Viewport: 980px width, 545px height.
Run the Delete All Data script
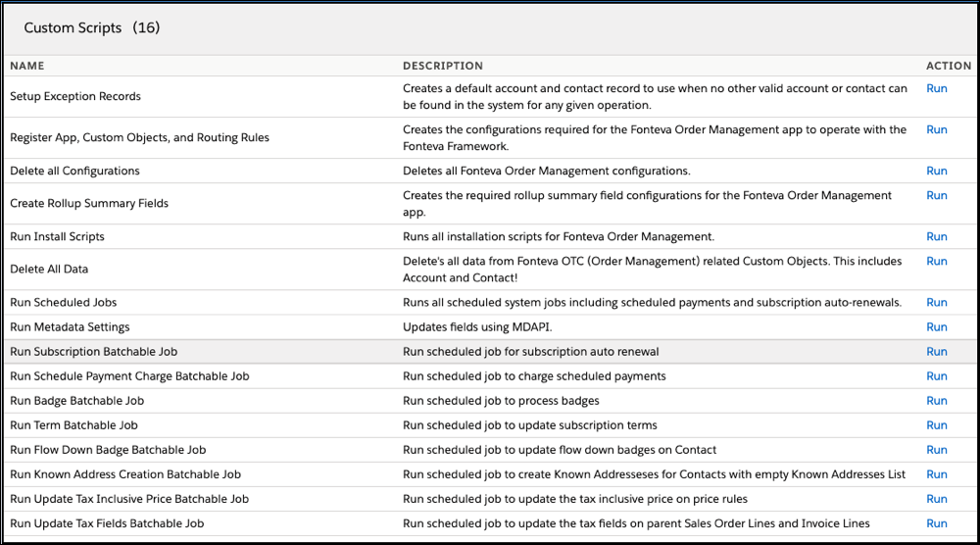click(936, 261)
